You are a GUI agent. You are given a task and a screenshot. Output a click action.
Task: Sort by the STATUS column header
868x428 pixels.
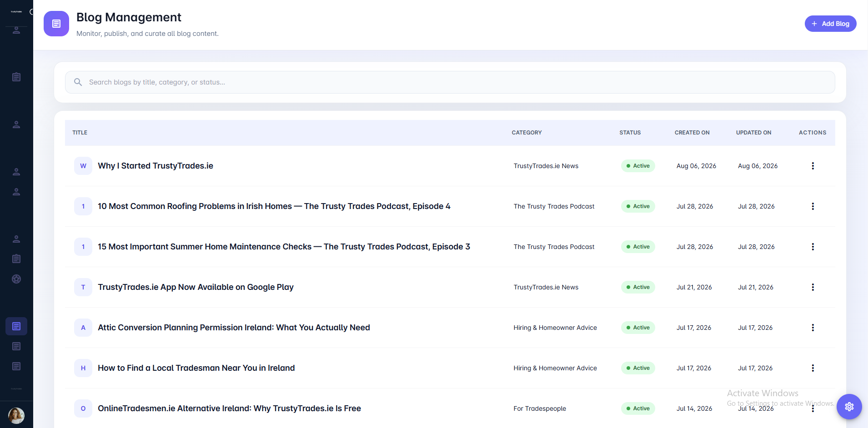tap(630, 133)
